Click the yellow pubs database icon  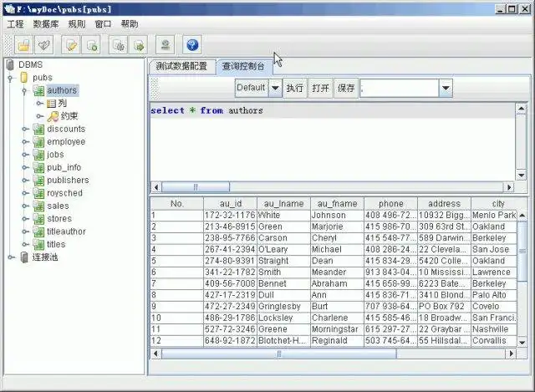[x=24, y=78]
